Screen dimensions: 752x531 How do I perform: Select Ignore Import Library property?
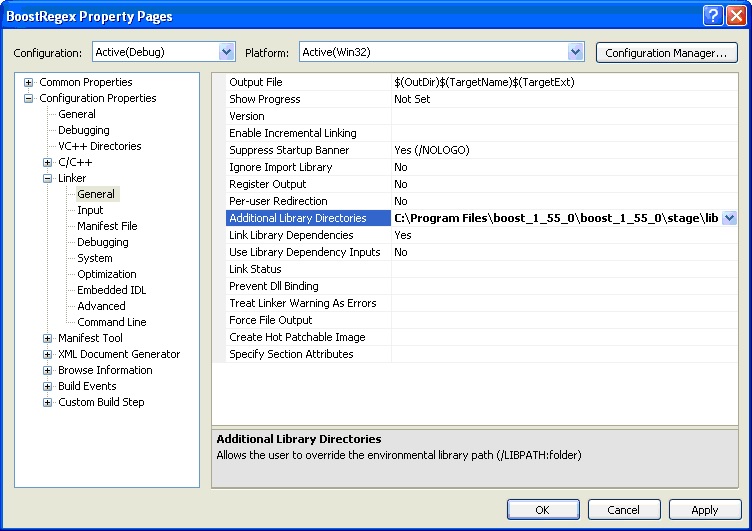coord(308,167)
